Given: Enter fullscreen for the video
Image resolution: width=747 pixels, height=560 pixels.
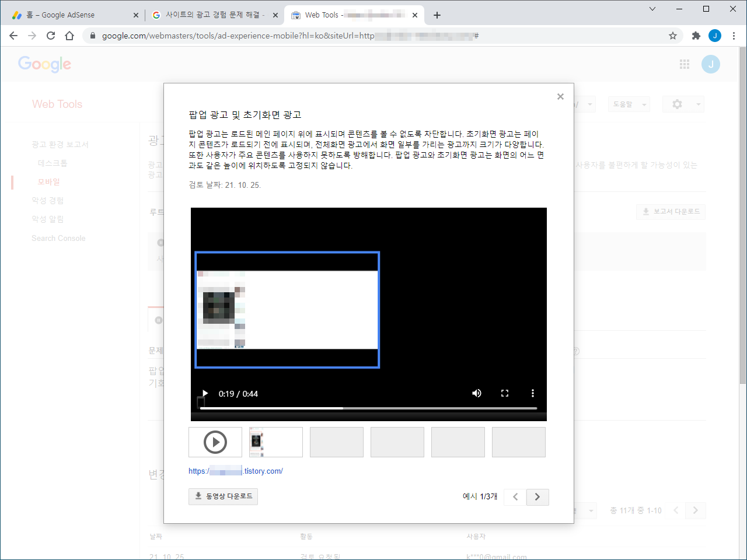Looking at the screenshot, I should pos(505,393).
